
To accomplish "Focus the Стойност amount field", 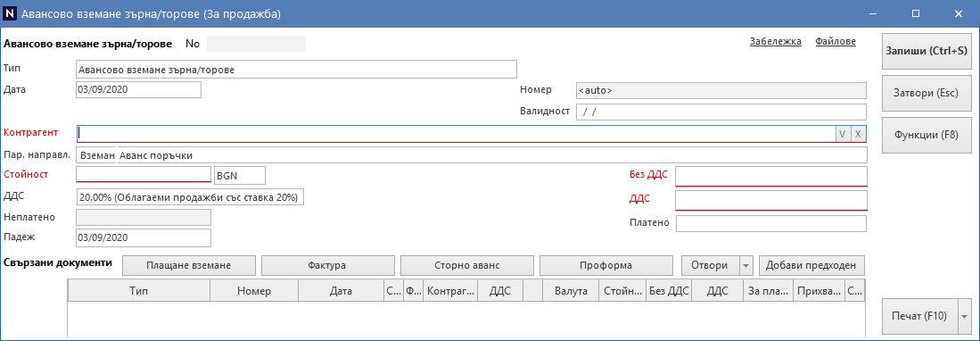I will (144, 175).
